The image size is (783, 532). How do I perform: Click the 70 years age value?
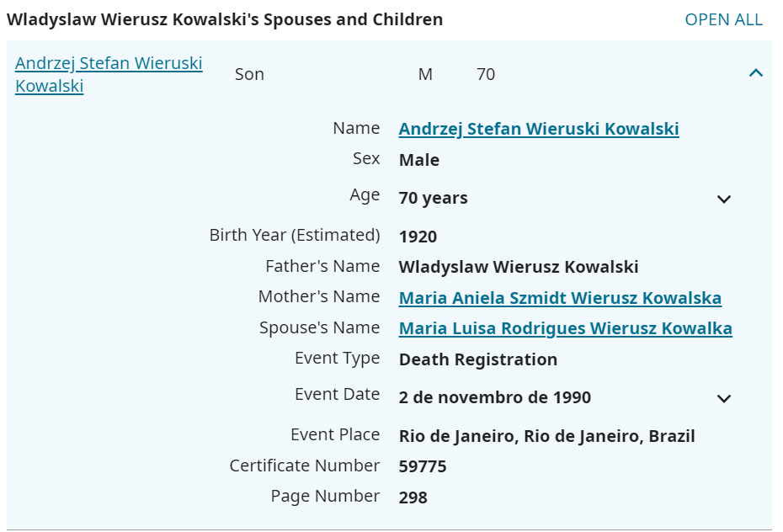pyautogui.click(x=433, y=198)
